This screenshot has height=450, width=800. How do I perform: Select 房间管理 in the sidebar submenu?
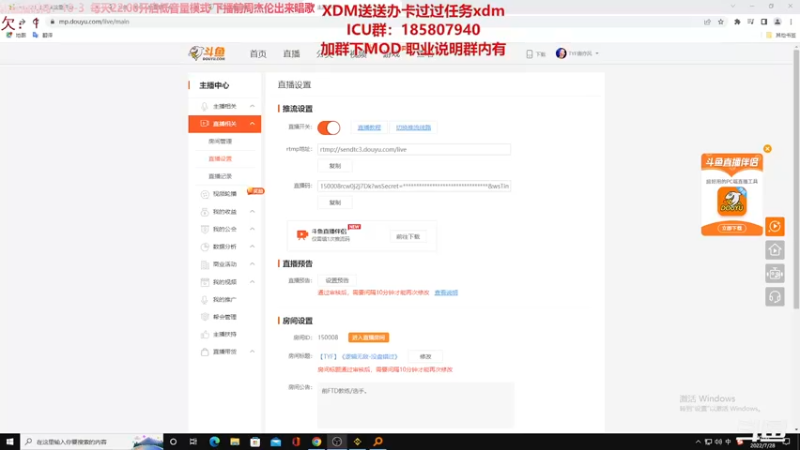[220, 141]
